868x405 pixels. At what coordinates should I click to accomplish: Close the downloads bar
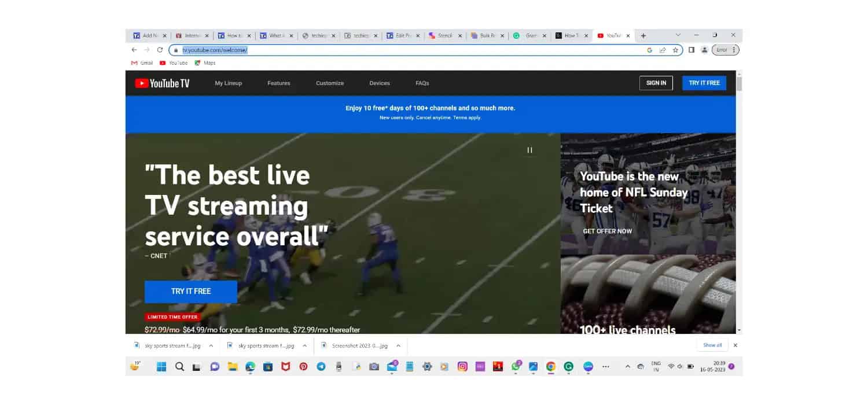pyautogui.click(x=735, y=345)
